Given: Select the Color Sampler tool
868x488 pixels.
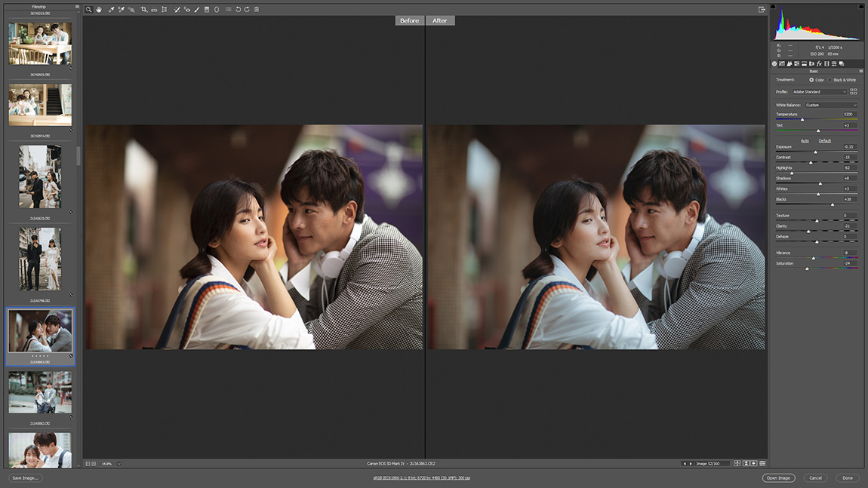Looking at the screenshot, I should [x=121, y=9].
